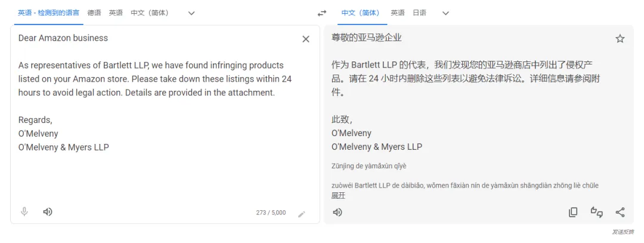Listen to the Chinese translation
644x243 pixels.
pos(337,212)
